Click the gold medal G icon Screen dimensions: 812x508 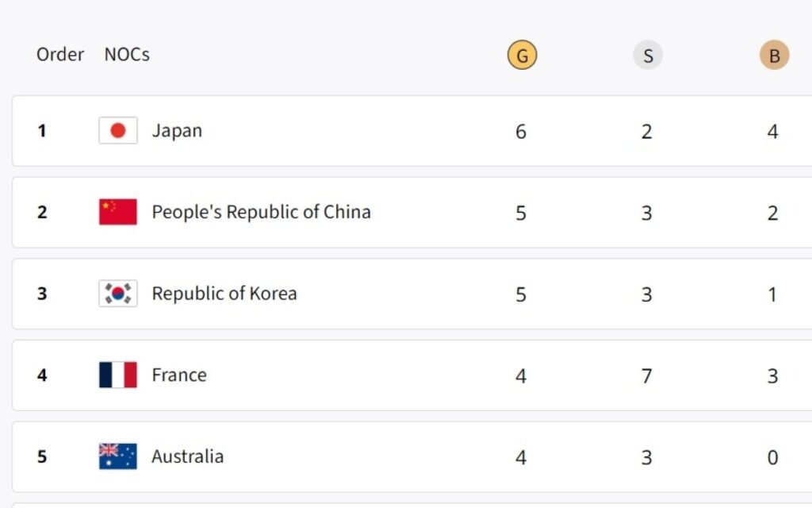coord(522,56)
